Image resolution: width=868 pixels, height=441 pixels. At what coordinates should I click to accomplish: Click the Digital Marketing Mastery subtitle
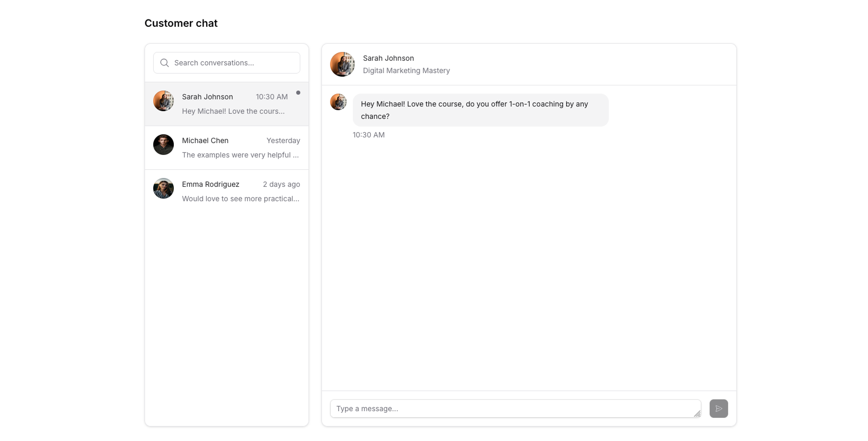click(x=406, y=70)
